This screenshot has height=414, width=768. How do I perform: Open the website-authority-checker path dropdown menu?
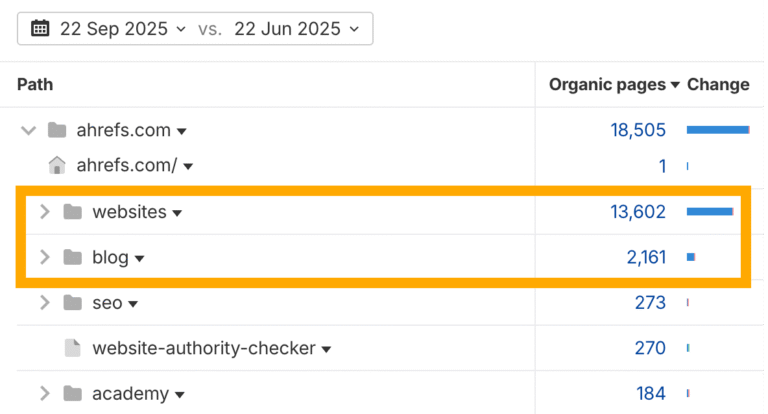tap(327, 349)
